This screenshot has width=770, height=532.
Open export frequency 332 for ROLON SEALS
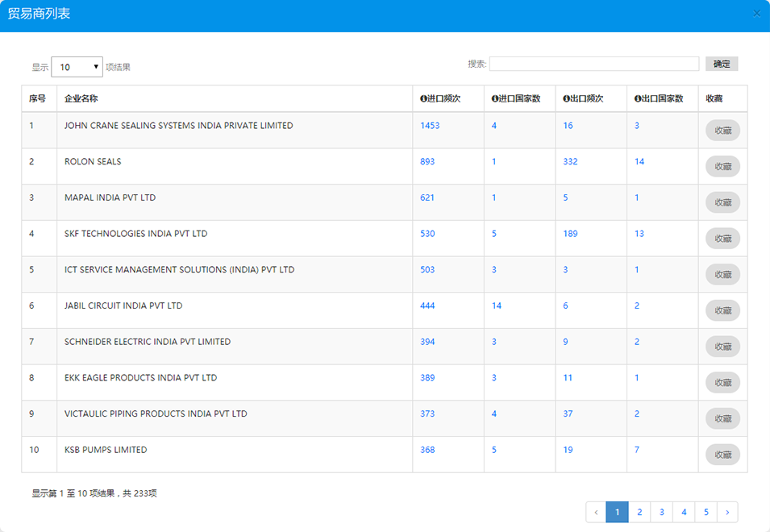click(x=570, y=161)
